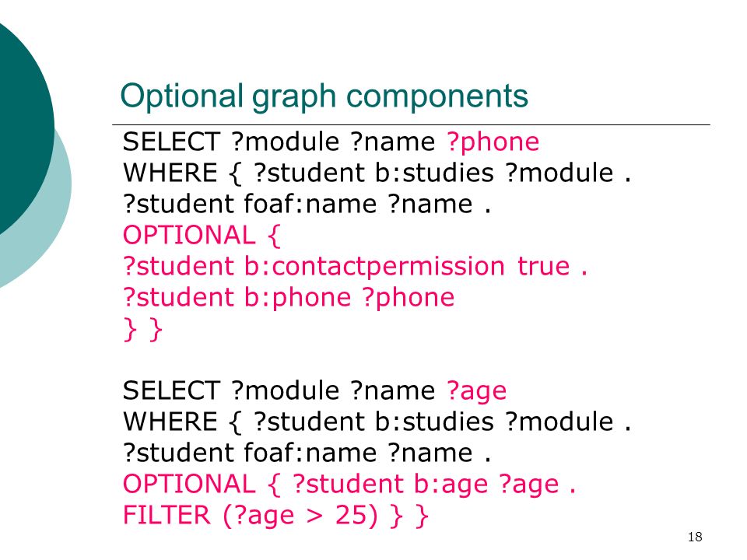Click the first red OPTIONAL keyword

tap(189, 235)
